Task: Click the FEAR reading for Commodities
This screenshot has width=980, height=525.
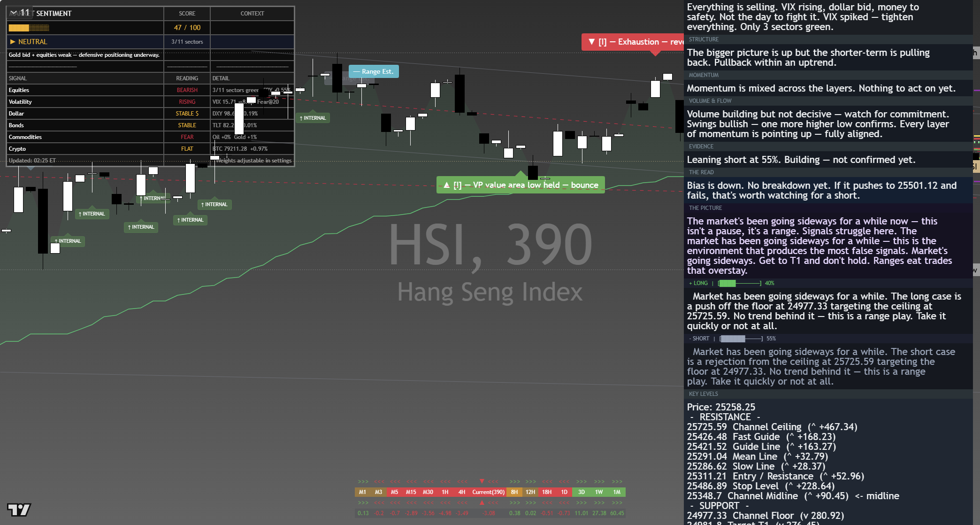Action: point(187,137)
